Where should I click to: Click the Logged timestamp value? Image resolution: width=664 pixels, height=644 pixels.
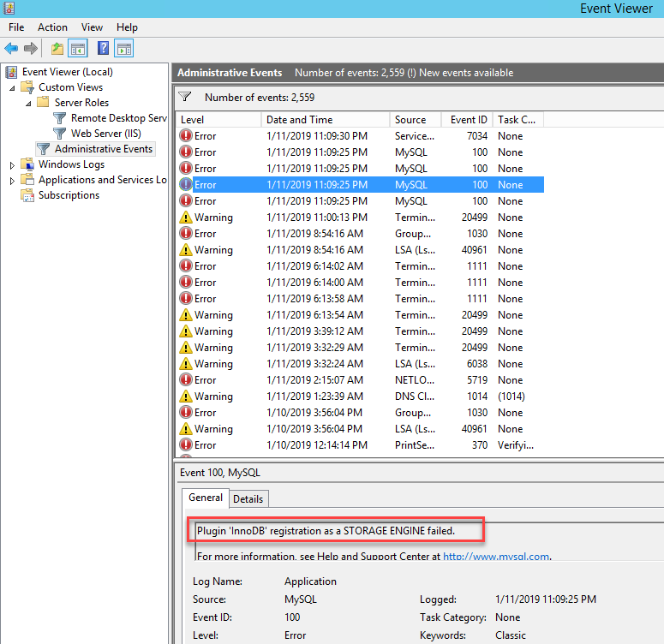tap(546, 599)
